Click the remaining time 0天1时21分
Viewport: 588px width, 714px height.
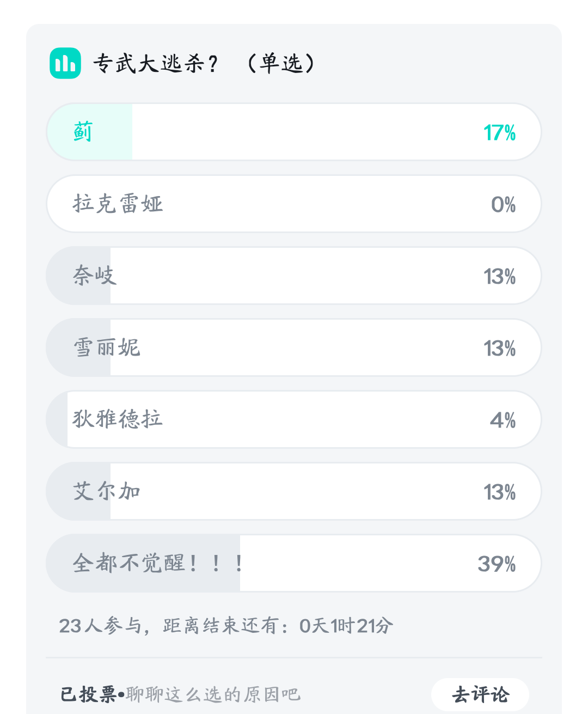click(x=346, y=625)
